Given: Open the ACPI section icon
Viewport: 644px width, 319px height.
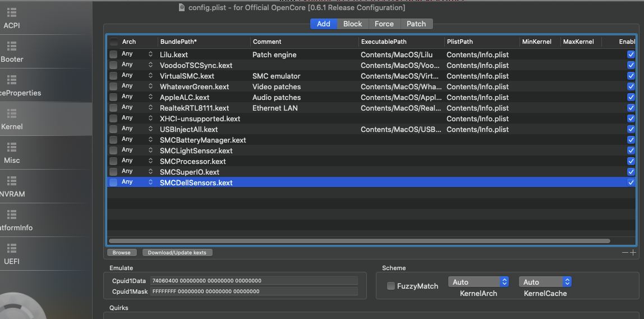Looking at the screenshot, I should (x=11, y=12).
